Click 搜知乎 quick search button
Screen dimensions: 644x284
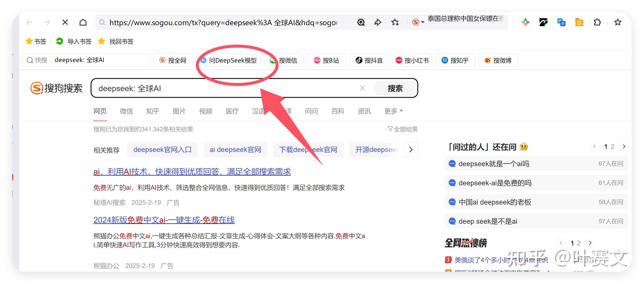pyautogui.click(x=455, y=60)
